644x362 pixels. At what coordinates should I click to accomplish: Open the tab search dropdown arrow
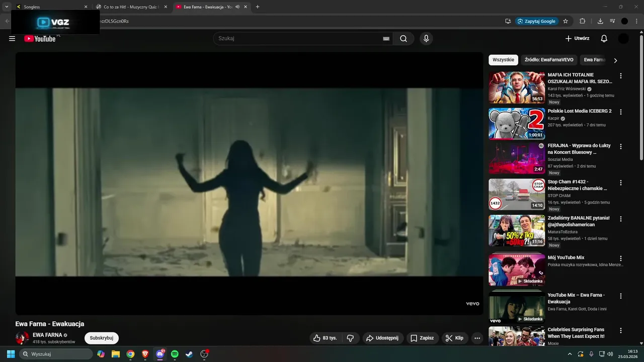[x=7, y=7]
